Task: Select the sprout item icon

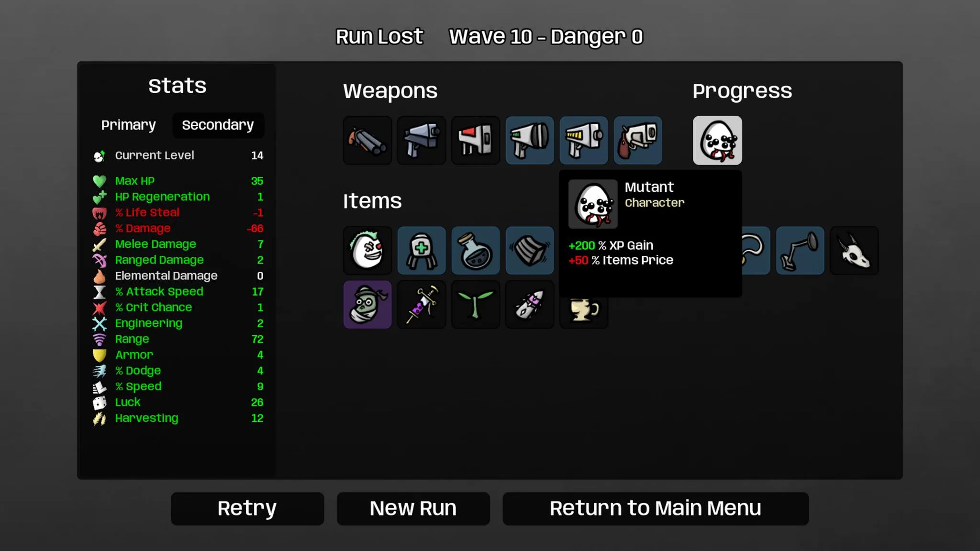Action: 475,305
